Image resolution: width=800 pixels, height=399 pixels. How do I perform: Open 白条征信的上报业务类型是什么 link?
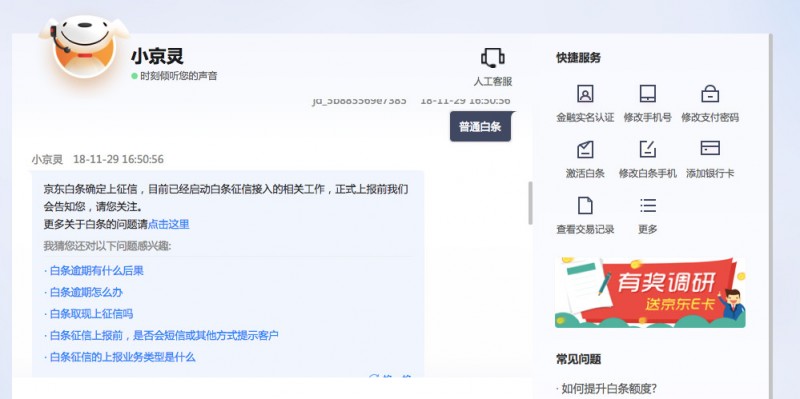click(x=122, y=357)
